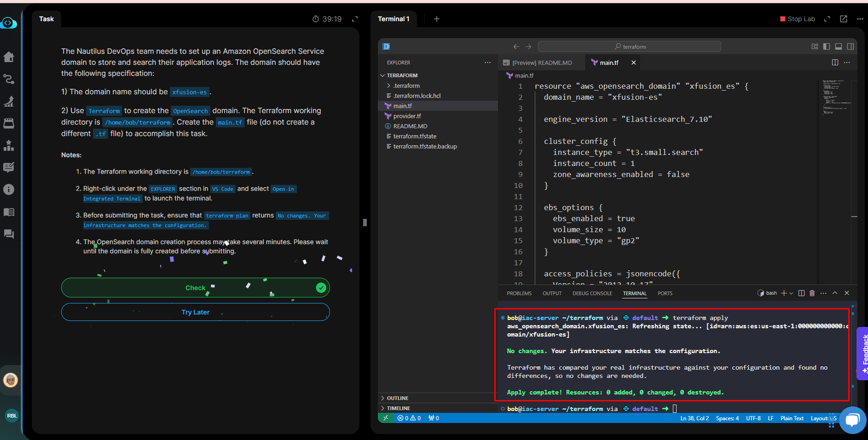Open the VS Code hamburger menu icon
Image resolution: width=868 pixels, height=440 pixels.
coord(387,46)
